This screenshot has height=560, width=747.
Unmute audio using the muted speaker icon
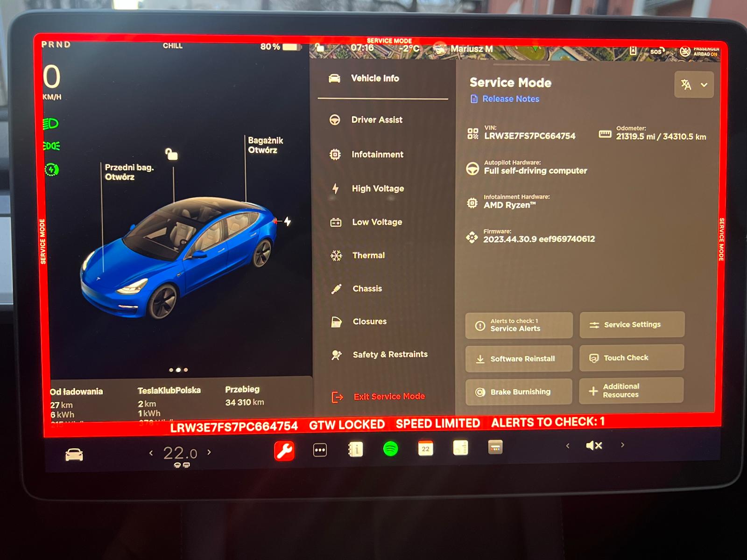(x=593, y=445)
